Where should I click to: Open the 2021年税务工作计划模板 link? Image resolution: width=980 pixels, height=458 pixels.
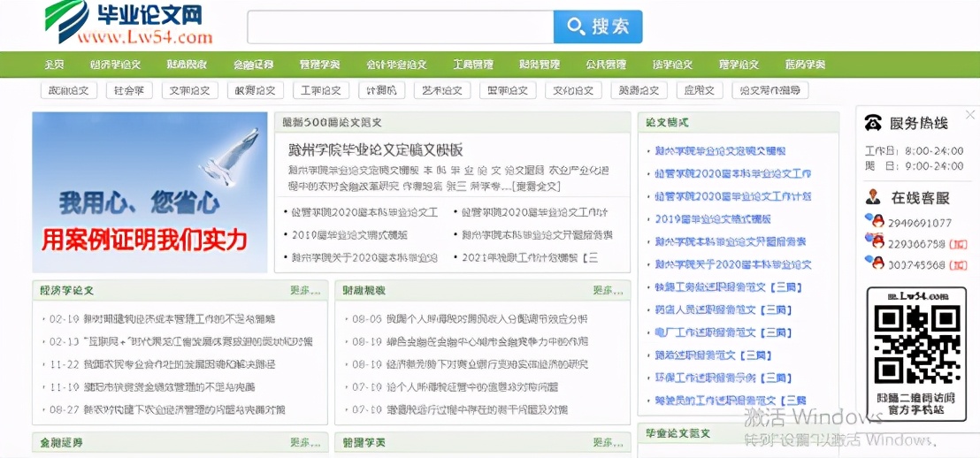pyautogui.click(x=530, y=257)
